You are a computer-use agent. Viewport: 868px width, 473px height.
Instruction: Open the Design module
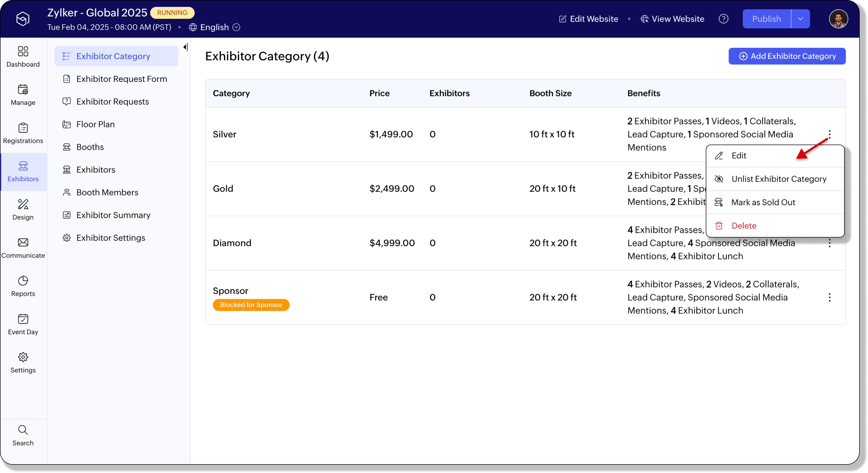click(x=23, y=209)
